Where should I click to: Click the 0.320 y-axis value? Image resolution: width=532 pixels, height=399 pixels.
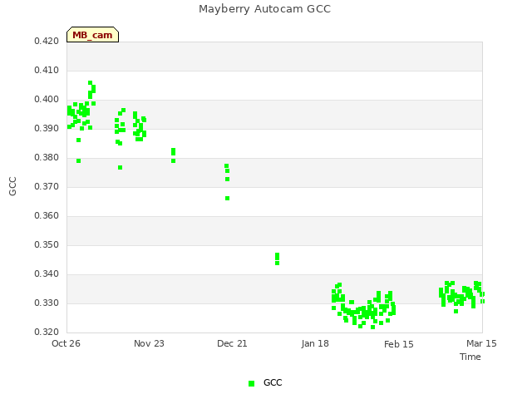pos(47,332)
